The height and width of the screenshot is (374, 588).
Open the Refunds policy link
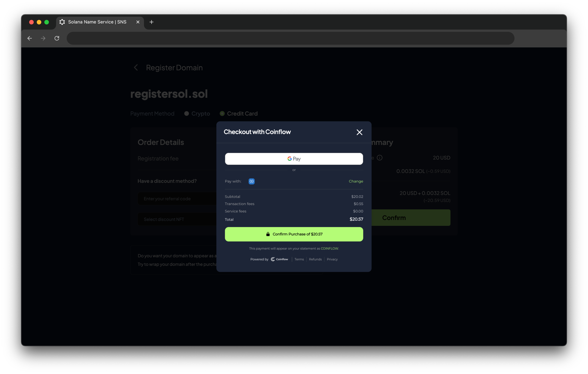pos(315,259)
